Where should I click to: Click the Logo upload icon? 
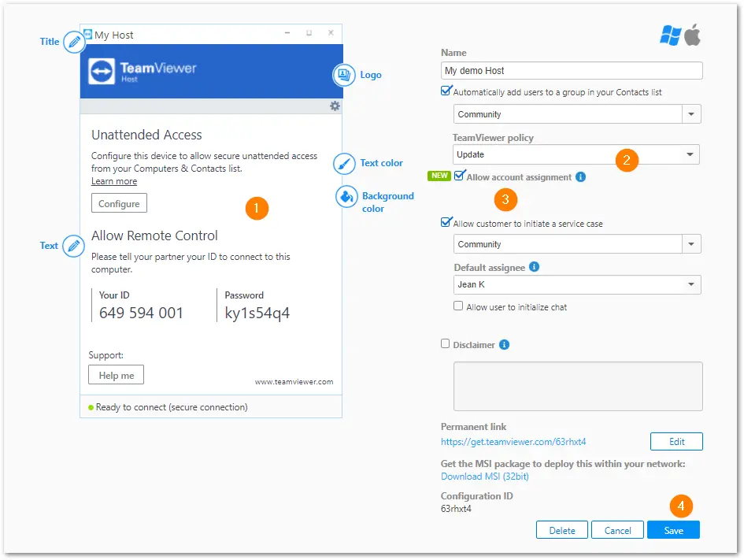point(344,75)
